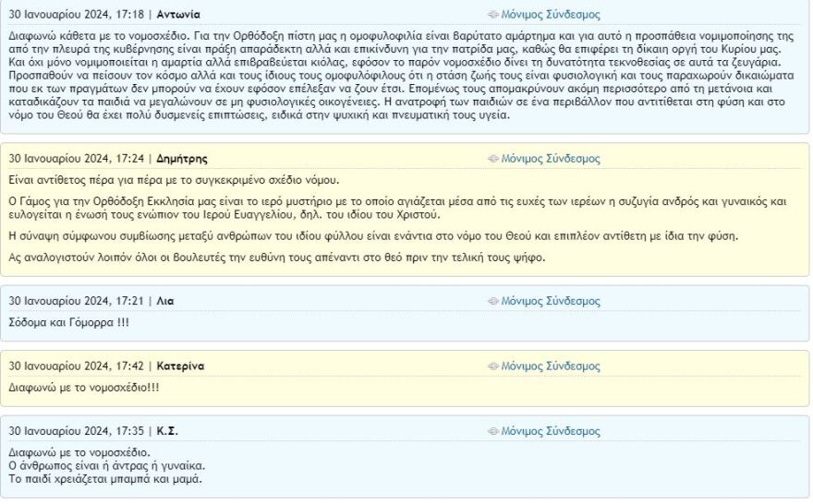813x504 pixels.
Task: Follow the Μόνιμος Σύνδεσμος link for Κατερίνα's comment
Action: 550,366
